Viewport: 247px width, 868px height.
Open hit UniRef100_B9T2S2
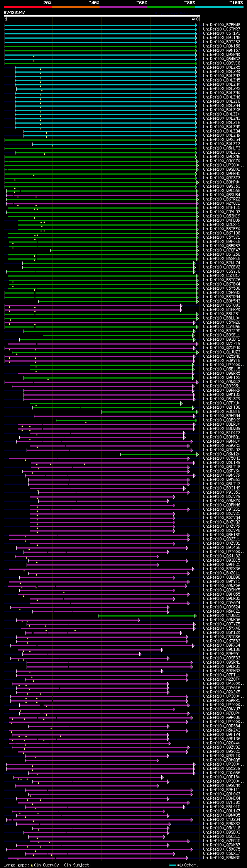click(222, 42)
